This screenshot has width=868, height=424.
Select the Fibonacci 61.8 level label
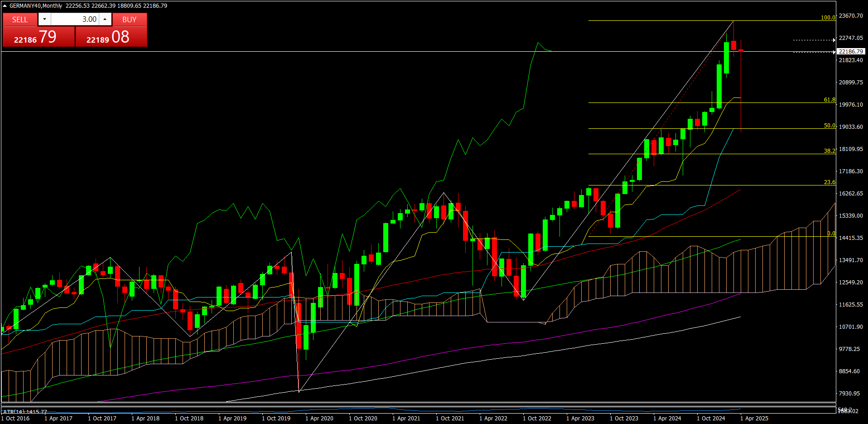click(x=829, y=100)
